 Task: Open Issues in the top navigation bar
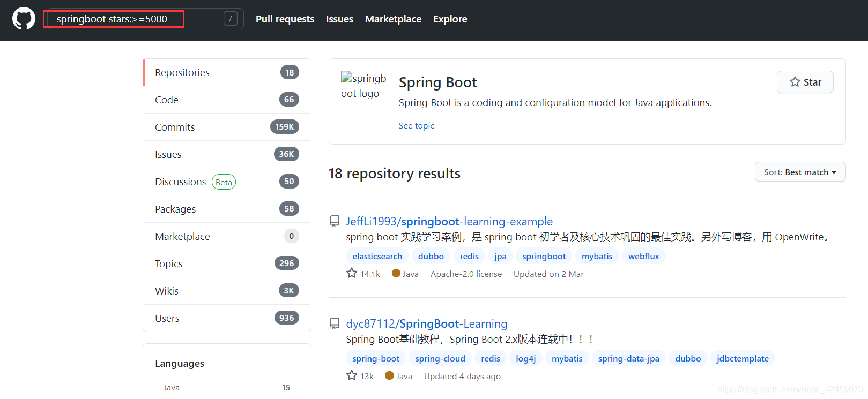tap(339, 19)
